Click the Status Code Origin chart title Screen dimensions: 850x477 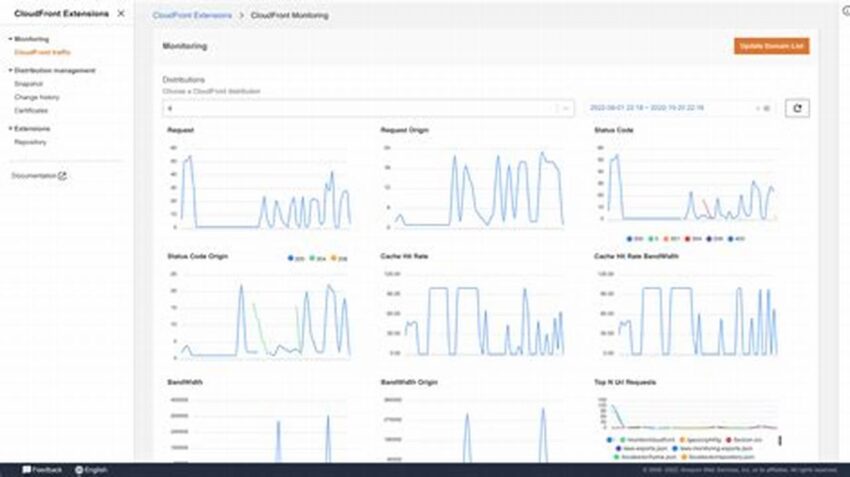tap(197, 256)
